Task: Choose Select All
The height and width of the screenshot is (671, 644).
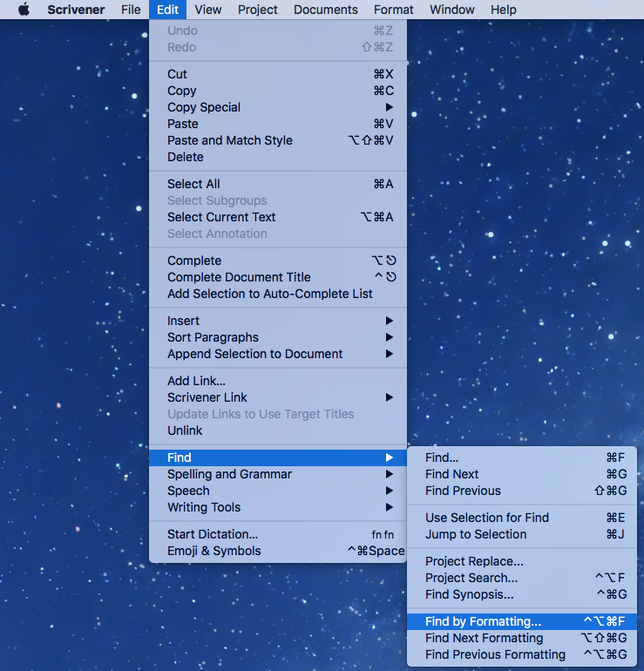Action: (x=278, y=184)
